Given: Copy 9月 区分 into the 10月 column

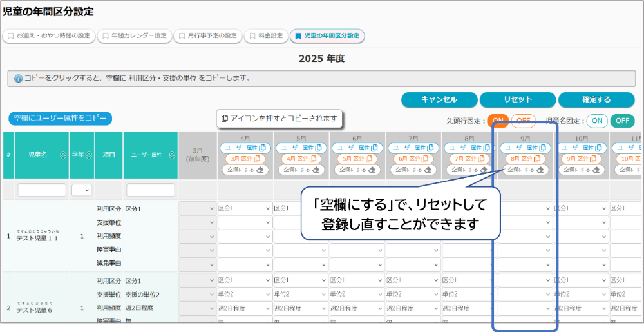Looking at the screenshot, I should point(582,159).
